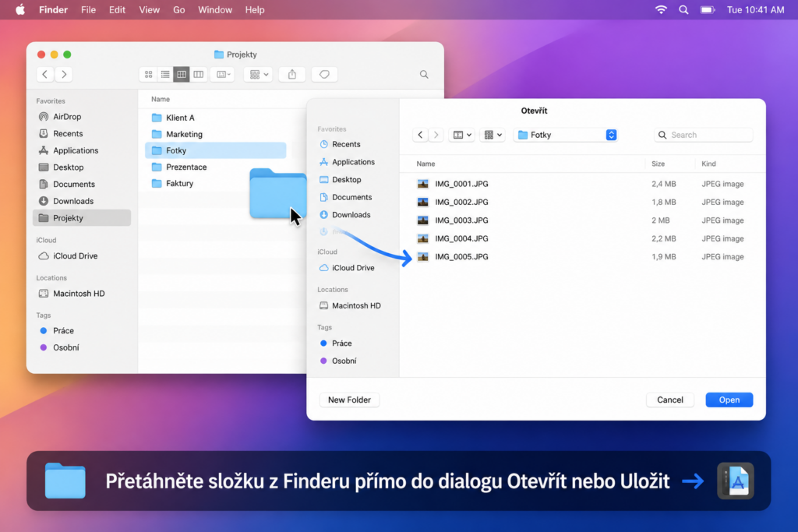Screen dimensions: 798x532
Task: Open the view mode dropdown in Open dialog
Action: [x=462, y=135]
